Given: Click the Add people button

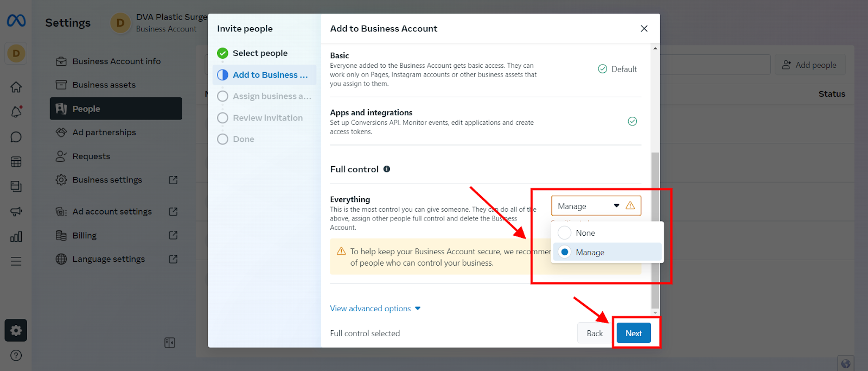Looking at the screenshot, I should (x=810, y=65).
